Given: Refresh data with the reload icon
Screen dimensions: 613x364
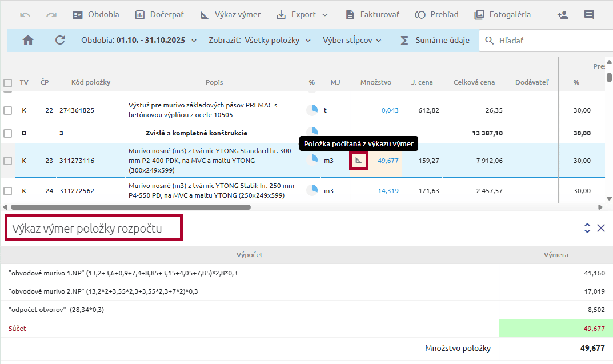Looking at the screenshot, I should [60, 41].
